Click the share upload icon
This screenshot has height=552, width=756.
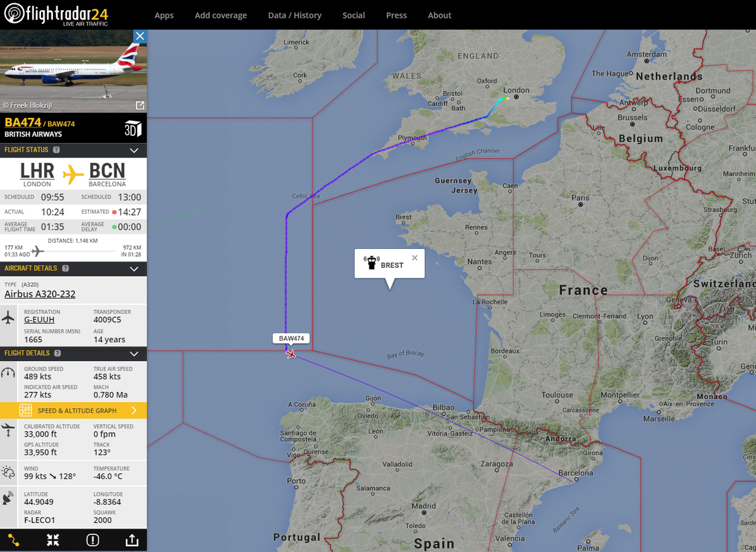pyautogui.click(x=132, y=540)
